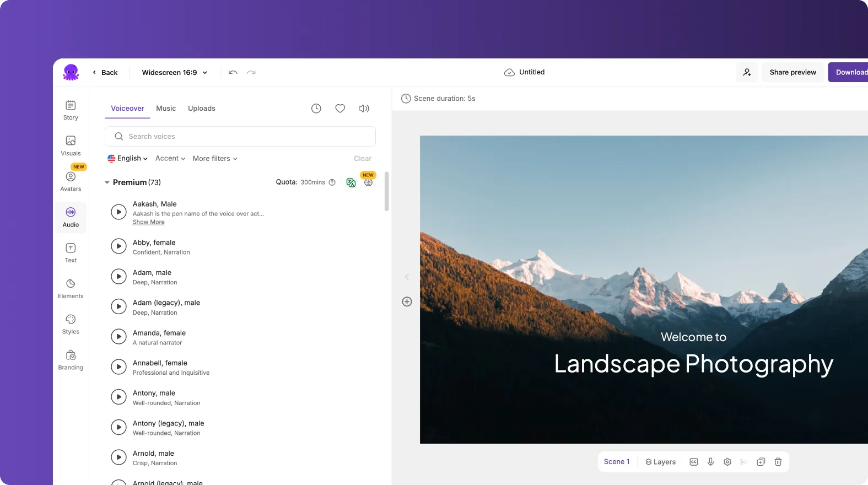Click into the Search voices field
Screen dimensions: 868x485
click(240, 137)
